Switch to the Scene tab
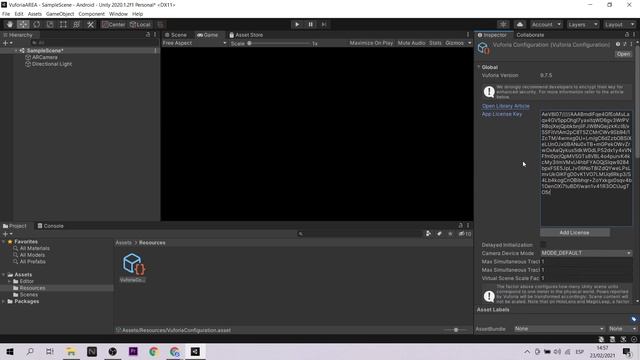Image resolution: width=640 pixels, height=360 pixels. click(176, 35)
